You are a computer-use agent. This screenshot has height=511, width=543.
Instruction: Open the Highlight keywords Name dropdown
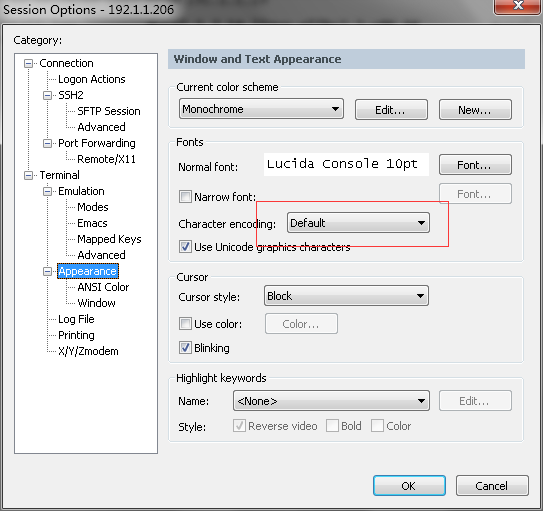[x=331, y=401]
